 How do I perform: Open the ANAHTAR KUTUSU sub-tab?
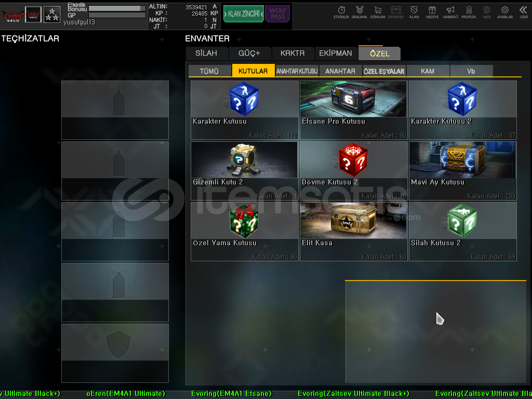(297, 71)
